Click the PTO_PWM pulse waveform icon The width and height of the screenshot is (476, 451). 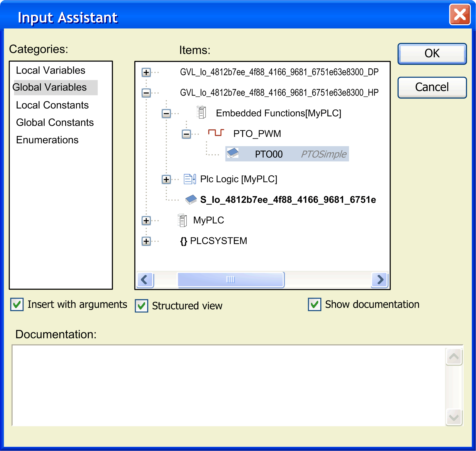[x=216, y=133]
